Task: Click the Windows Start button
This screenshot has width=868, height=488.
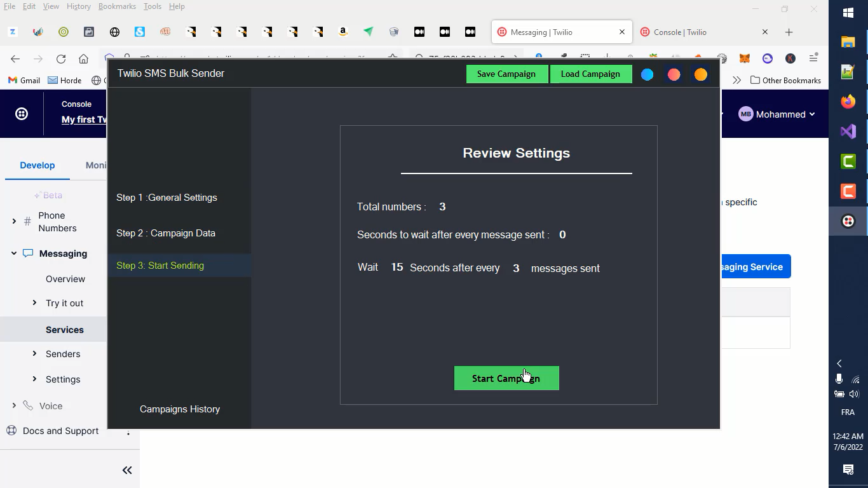Action: 848,12
